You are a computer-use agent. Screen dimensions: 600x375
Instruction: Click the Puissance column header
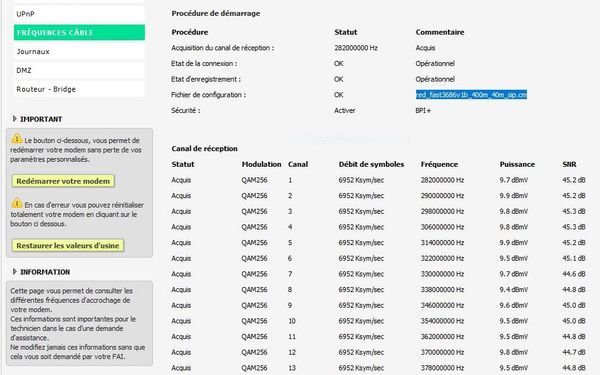tap(517, 164)
